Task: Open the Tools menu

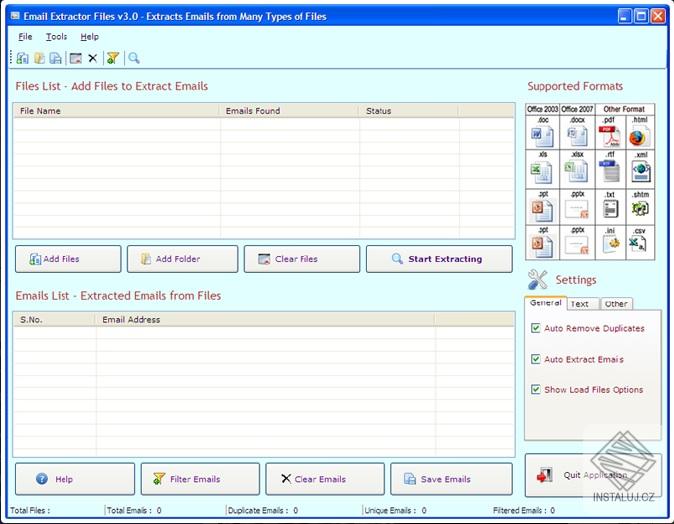Action: coord(56,37)
